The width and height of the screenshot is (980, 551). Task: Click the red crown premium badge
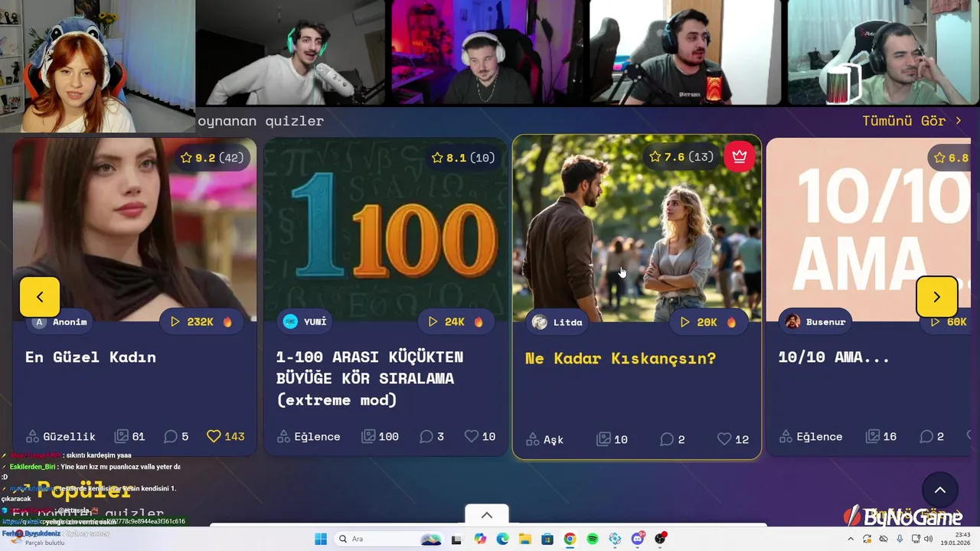740,156
